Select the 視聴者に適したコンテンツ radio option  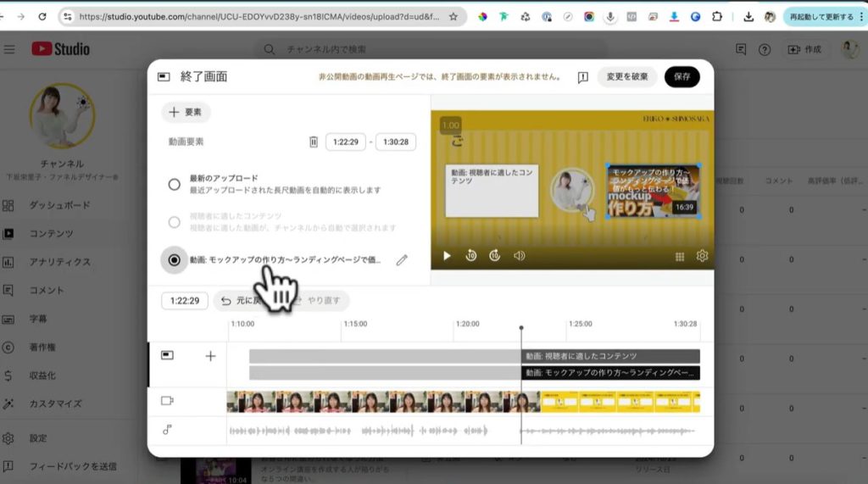pyautogui.click(x=174, y=222)
